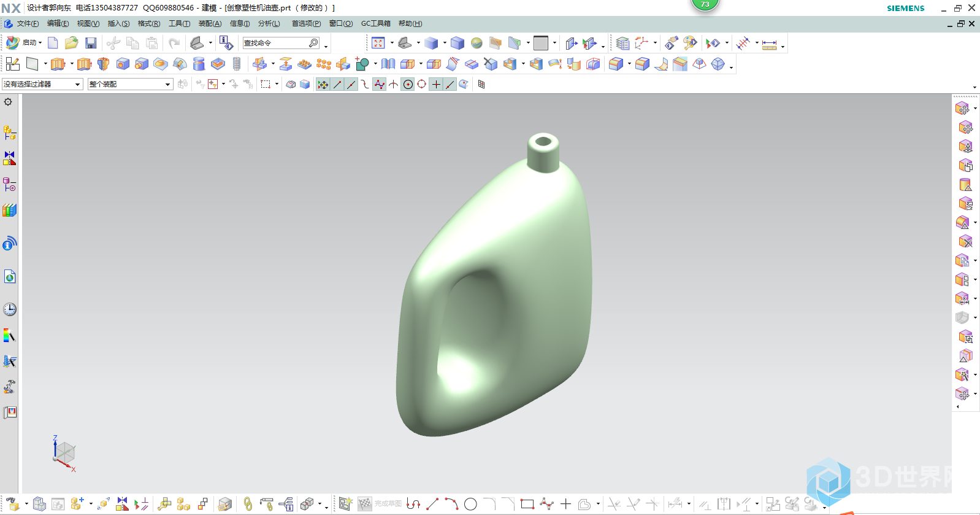Click the Undo arrow icon

(x=175, y=43)
